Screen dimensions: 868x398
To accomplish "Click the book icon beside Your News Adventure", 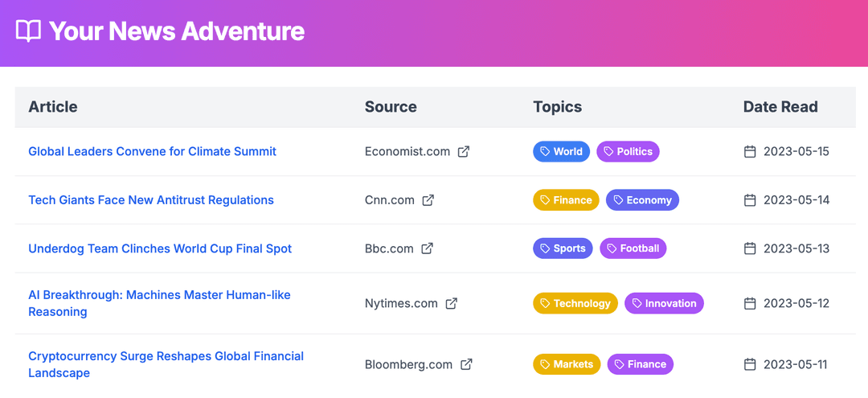I will coord(28,31).
